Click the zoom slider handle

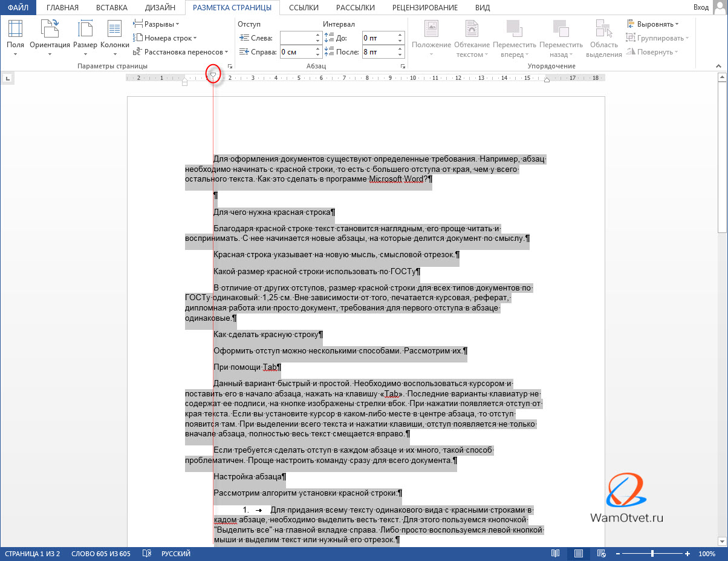coord(652,554)
